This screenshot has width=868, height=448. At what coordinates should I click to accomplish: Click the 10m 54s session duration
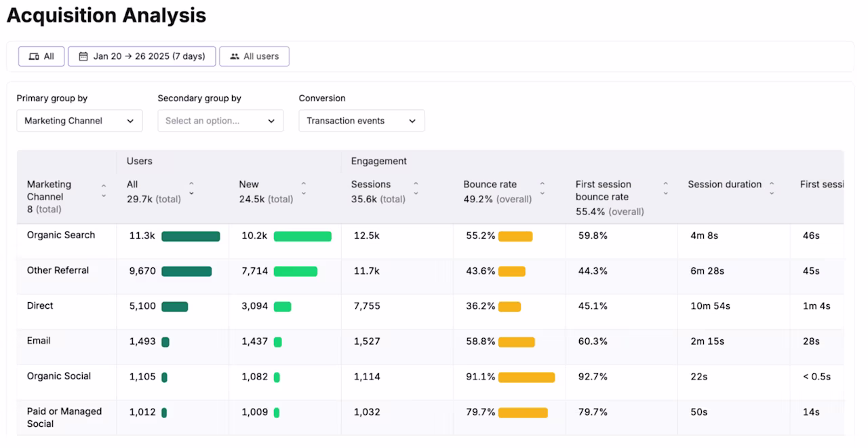pyautogui.click(x=710, y=306)
